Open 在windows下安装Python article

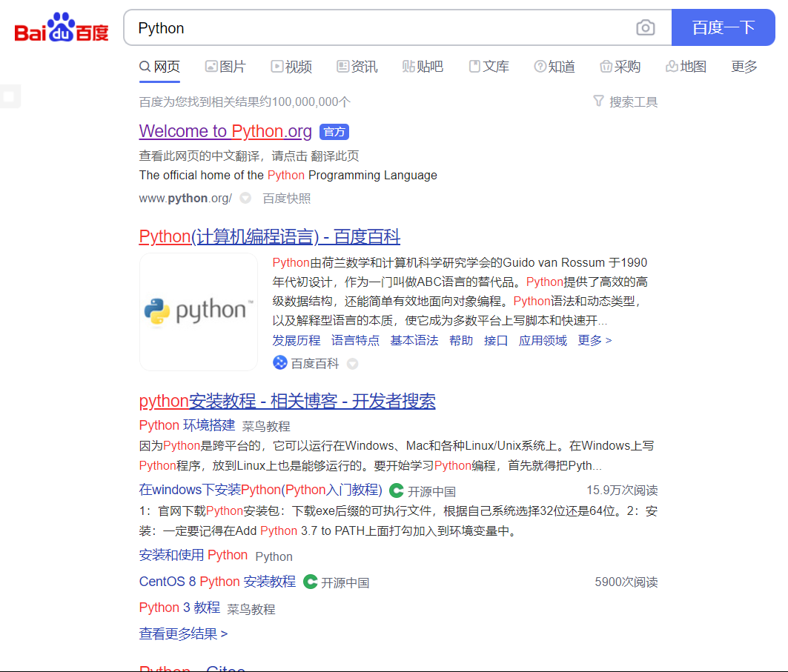pyautogui.click(x=260, y=490)
